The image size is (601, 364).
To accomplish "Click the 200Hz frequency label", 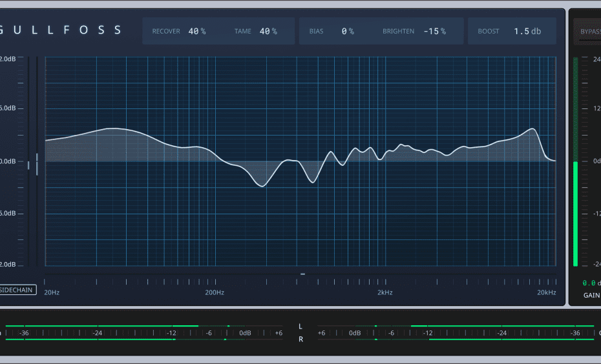I will [215, 292].
